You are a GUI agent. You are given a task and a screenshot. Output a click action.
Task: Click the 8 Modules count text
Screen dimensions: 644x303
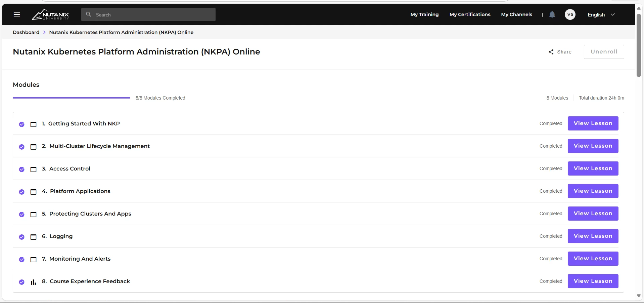click(x=557, y=98)
